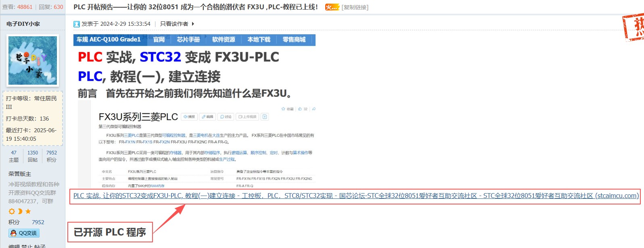Open the 软件资源 banner tab
644x248 pixels.
[x=224, y=40]
